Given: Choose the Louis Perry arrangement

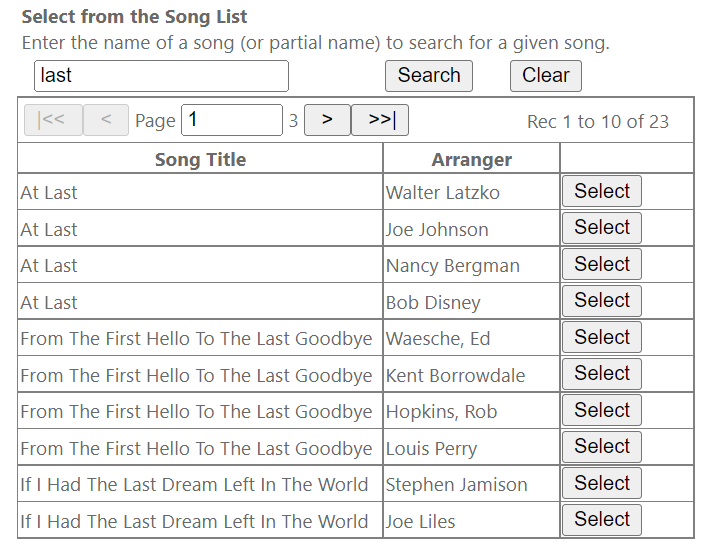Looking at the screenshot, I should tap(601, 447).
